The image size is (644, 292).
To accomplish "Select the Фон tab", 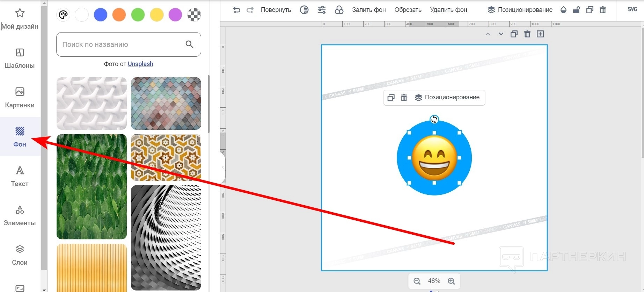I will (x=20, y=137).
